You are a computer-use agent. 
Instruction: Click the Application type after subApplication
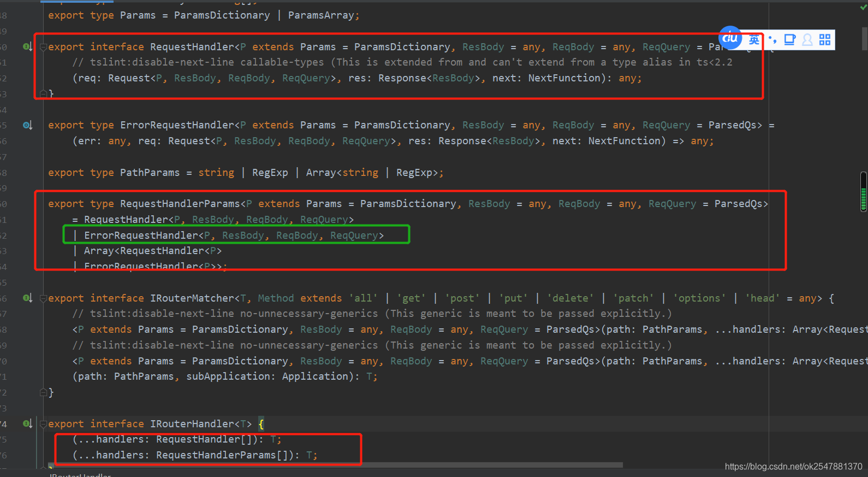coord(315,376)
